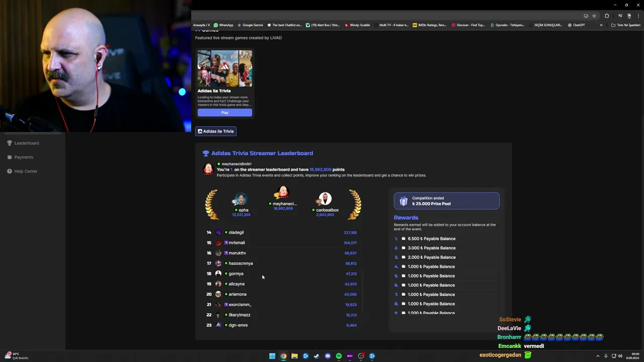Open Leaderboard in the left sidebar

[x=23, y=143]
